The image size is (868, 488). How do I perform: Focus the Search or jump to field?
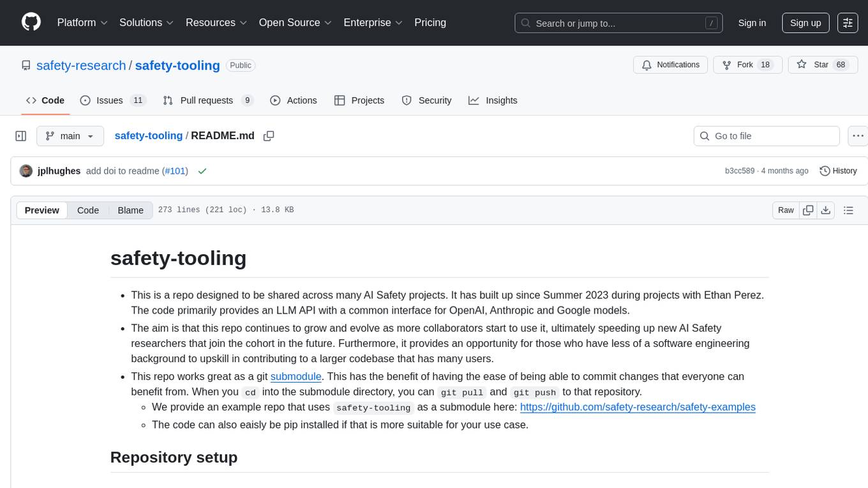pos(618,23)
